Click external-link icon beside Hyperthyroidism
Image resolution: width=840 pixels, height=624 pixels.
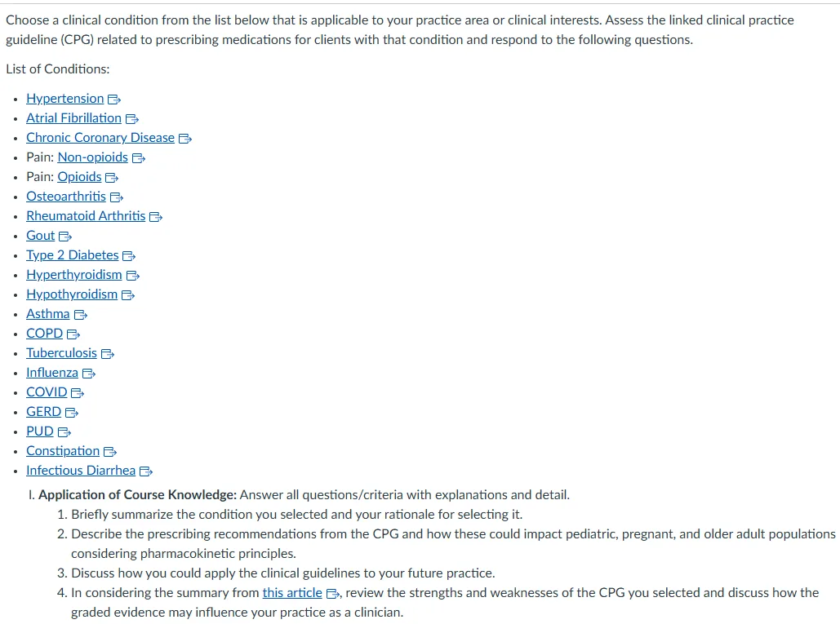tap(133, 276)
